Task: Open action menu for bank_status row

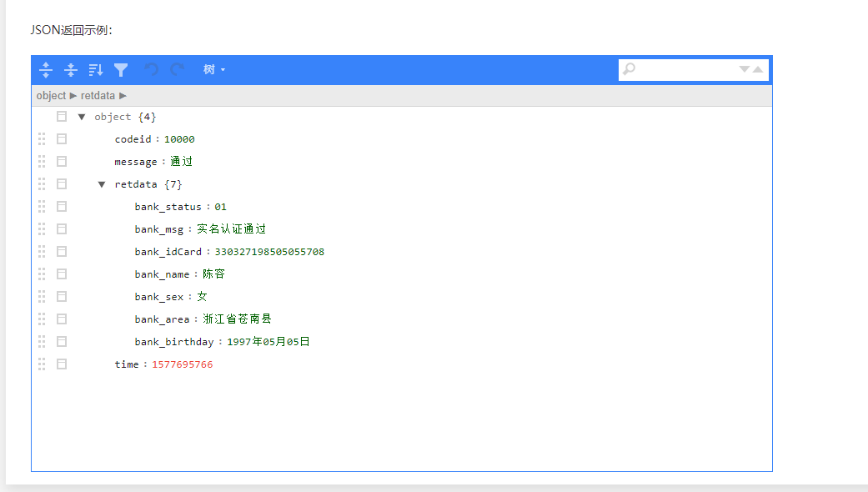Action: tap(62, 207)
